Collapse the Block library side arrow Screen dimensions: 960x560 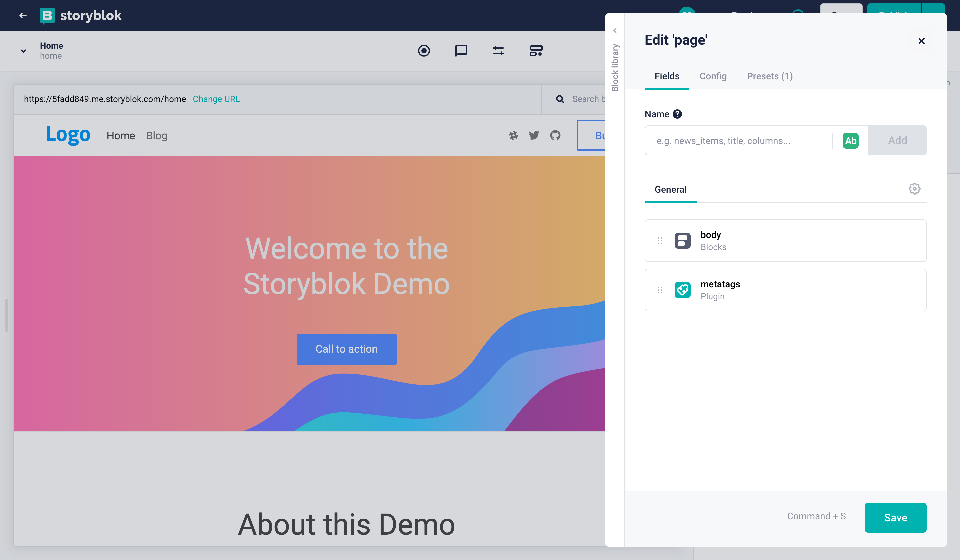click(614, 30)
